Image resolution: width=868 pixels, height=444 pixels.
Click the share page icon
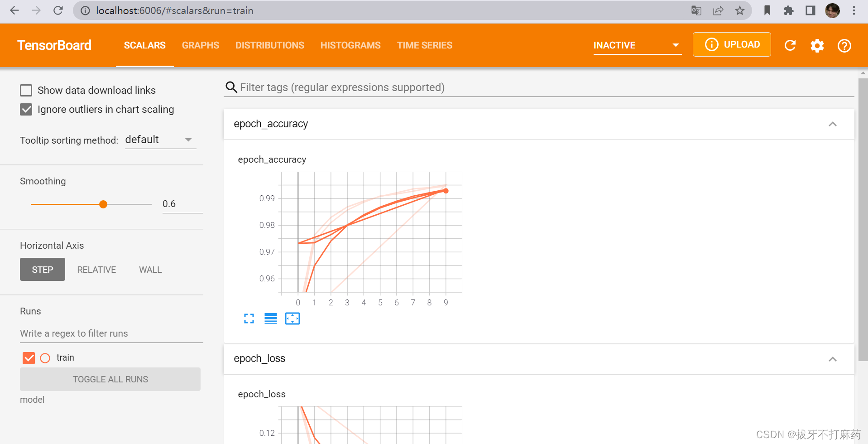pyautogui.click(x=718, y=10)
